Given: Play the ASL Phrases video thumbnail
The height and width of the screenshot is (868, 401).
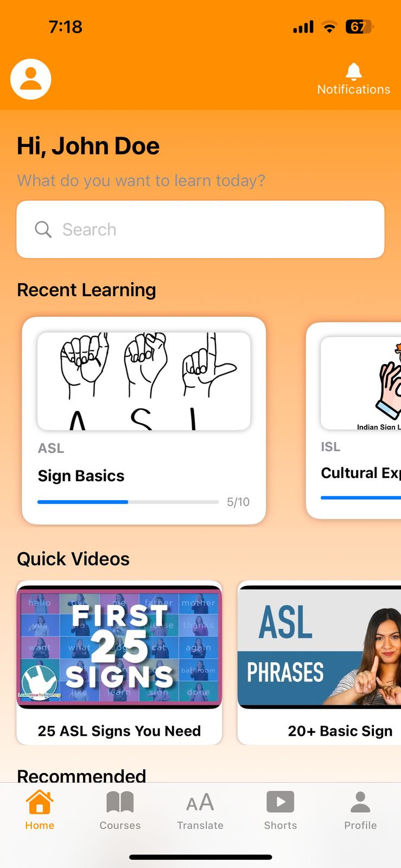Looking at the screenshot, I should 320,647.
